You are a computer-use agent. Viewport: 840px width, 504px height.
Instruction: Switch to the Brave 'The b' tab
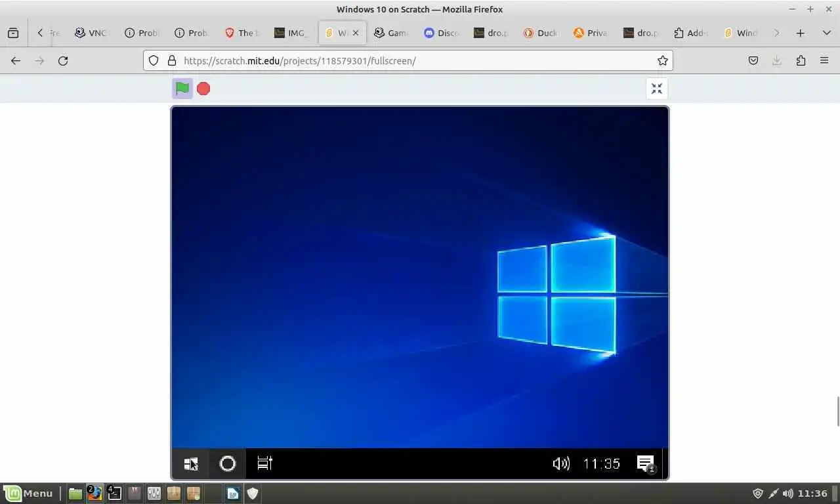[x=242, y=33]
